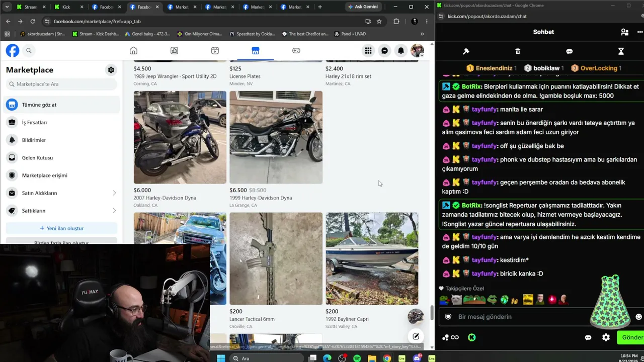Open the dashboard chart icon in Facebook header
This screenshot has height=362, width=644.
tap(174, 51)
